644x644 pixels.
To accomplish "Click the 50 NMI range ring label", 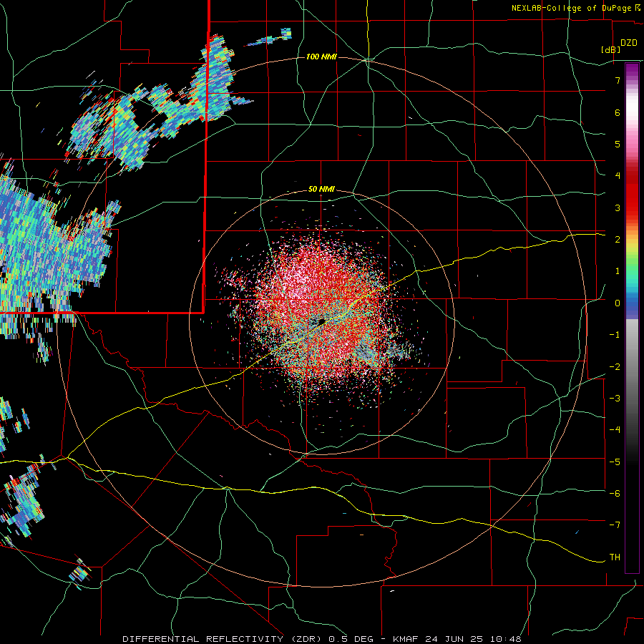I will click(x=321, y=189).
